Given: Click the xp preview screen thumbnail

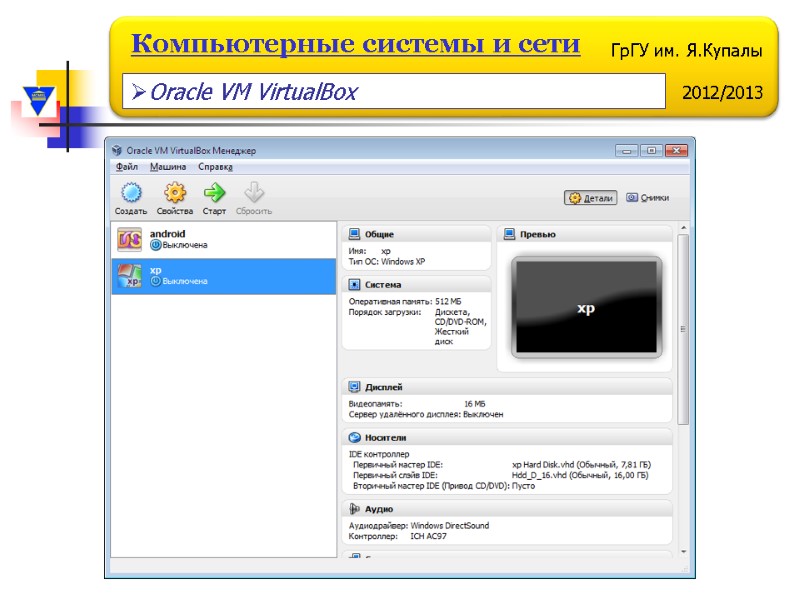Looking at the screenshot, I should (x=586, y=308).
